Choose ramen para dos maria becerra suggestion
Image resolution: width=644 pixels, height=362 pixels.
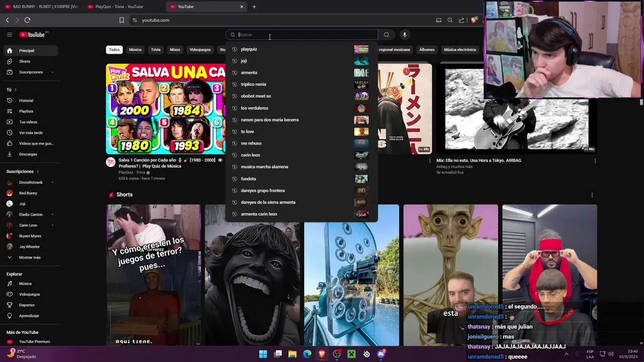pyautogui.click(x=301, y=120)
